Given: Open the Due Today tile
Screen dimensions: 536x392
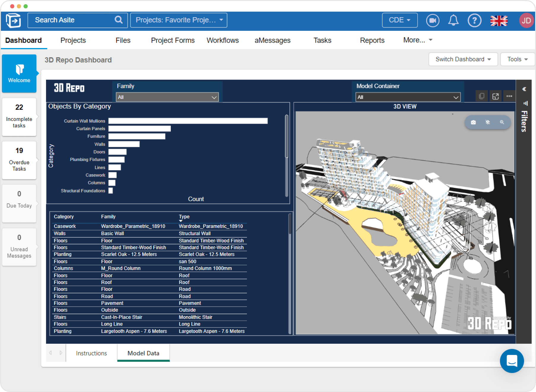Looking at the screenshot, I should pyautogui.click(x=19, y=203).
